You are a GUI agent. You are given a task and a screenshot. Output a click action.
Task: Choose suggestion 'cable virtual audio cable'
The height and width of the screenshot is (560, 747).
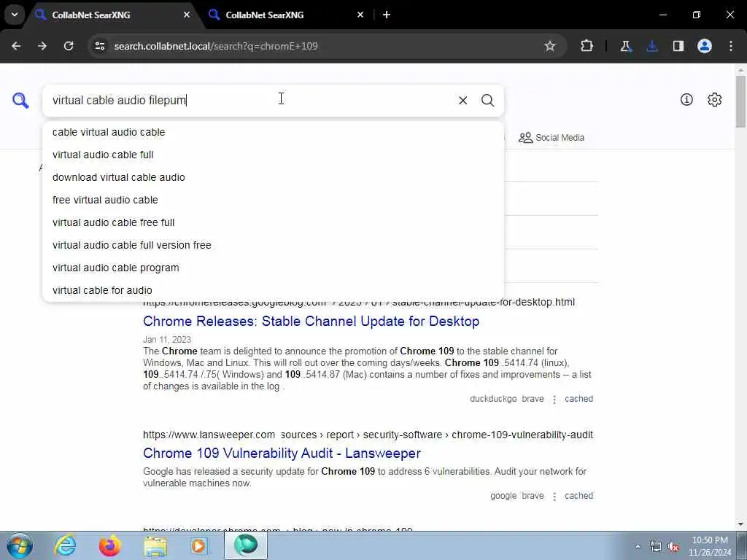pos(273,132)
